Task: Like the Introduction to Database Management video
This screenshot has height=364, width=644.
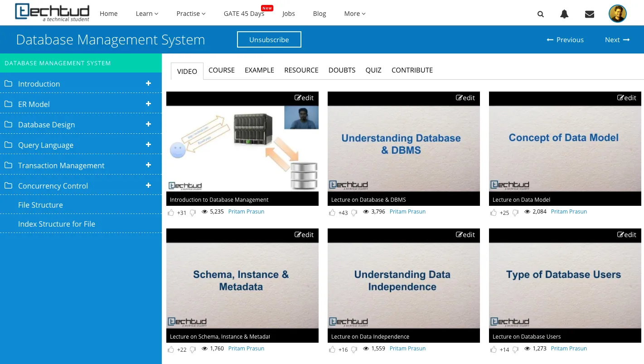Action: (171, 212)
